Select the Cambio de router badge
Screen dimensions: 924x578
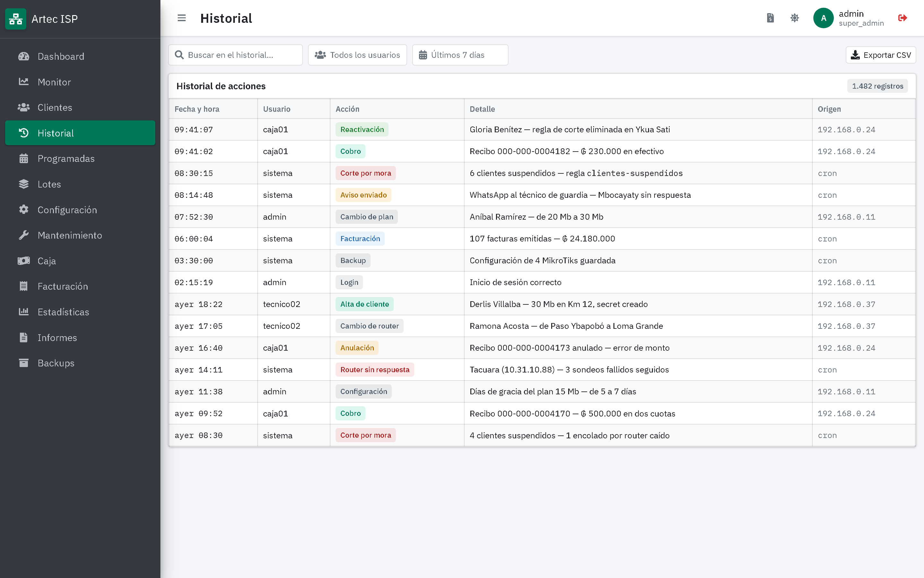pos(369,326)
